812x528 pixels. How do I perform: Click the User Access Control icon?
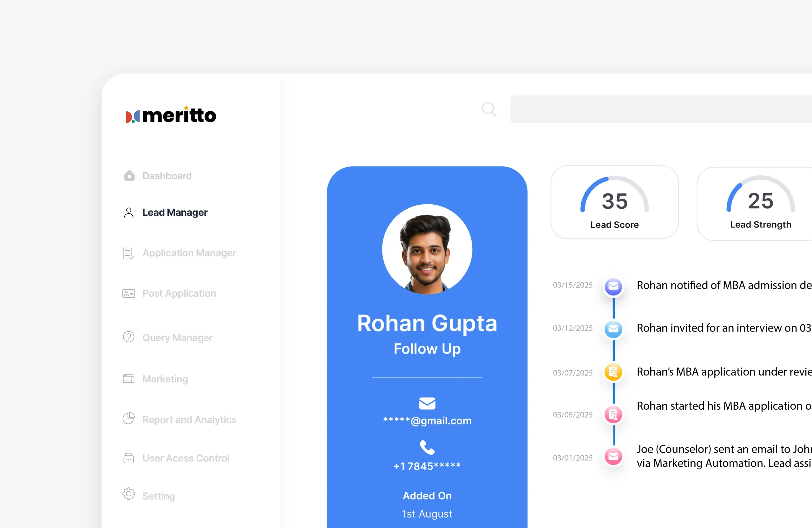(x=128, y=458)
